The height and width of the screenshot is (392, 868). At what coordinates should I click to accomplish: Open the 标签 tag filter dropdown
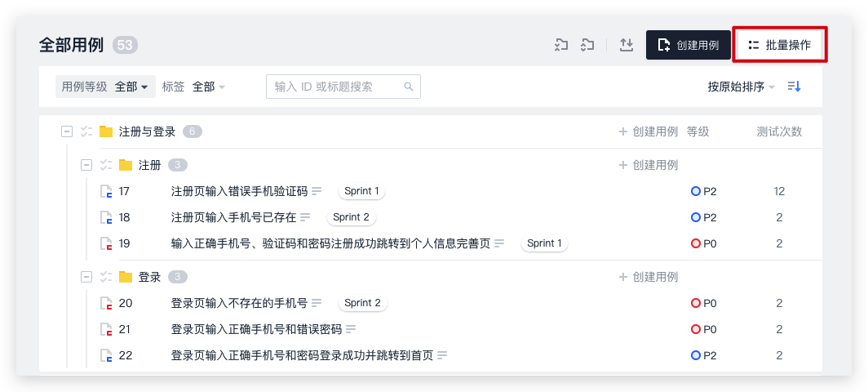(x=208, y=87)
